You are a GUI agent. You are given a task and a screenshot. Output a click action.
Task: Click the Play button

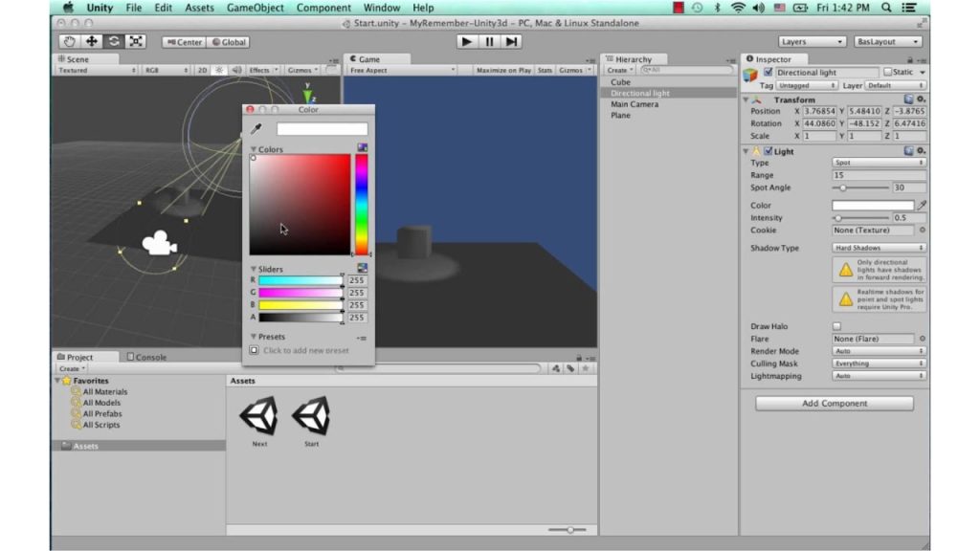click(x=466, y=42)
